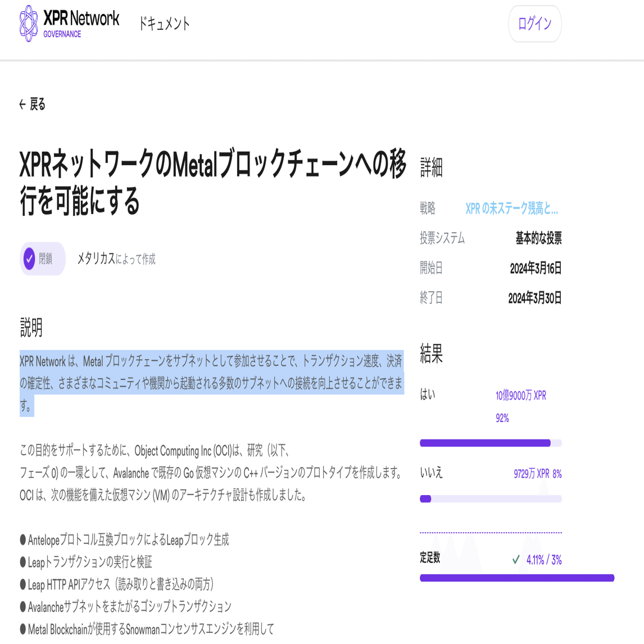The height and width of the screenshot is (644, 644).
Task: Go back with the 戻る arrow link
Action: tap(32, 105)
